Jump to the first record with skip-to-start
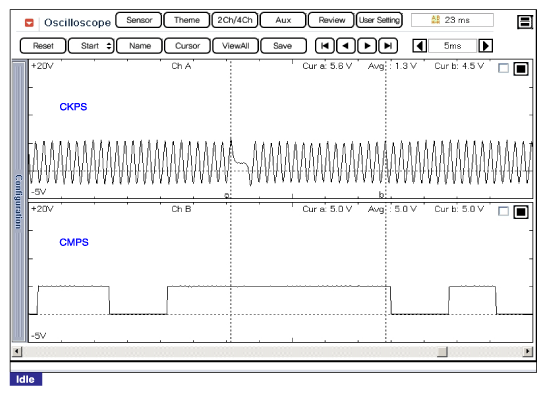Viewport: 546px width, 395px height. tap(325, 46)
